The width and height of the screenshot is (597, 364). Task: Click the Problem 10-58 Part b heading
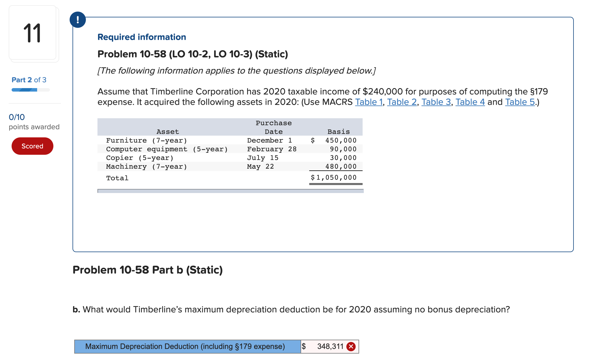pos(147,270)
